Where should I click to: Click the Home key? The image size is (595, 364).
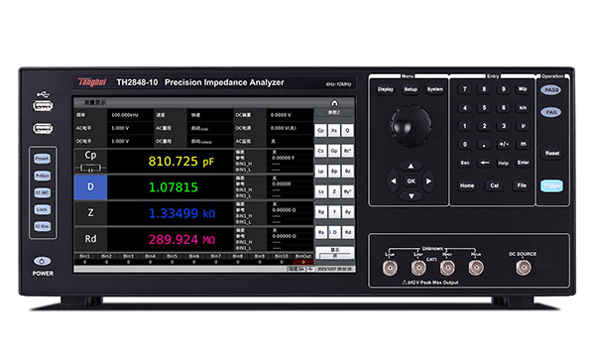coord(467,185)
